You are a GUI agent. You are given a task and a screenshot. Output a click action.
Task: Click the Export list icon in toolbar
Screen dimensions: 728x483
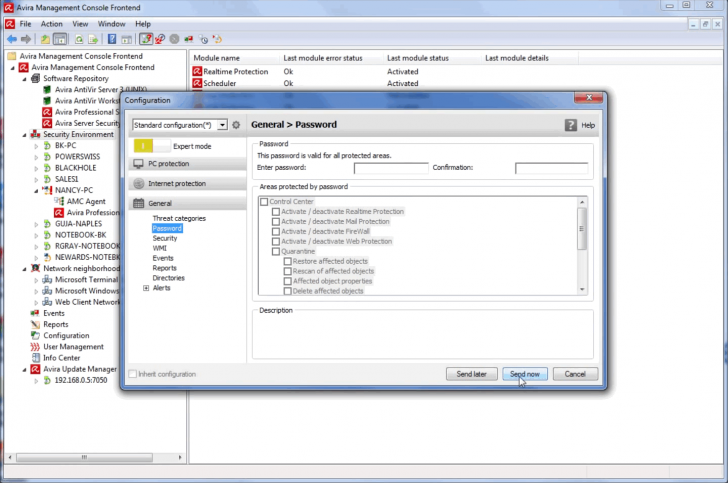93,39
